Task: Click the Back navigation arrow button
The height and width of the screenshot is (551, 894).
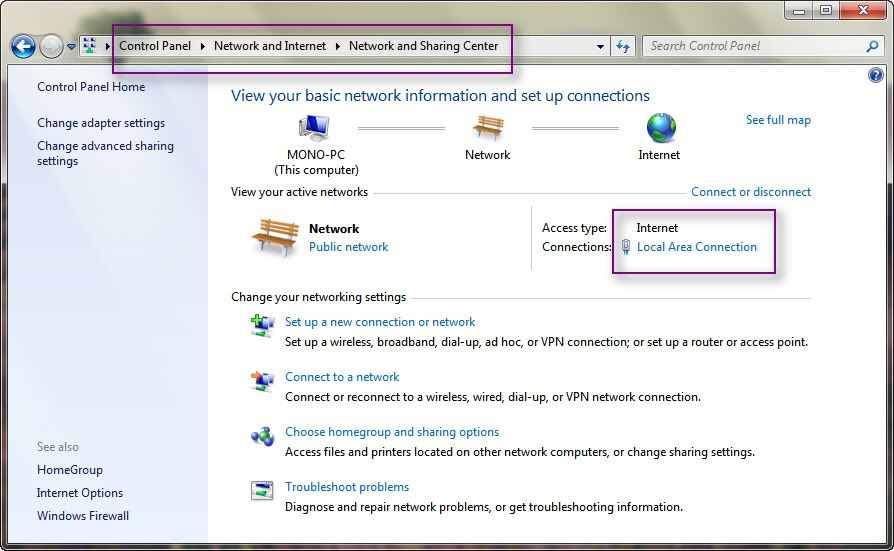Action: tap(23, 46)
